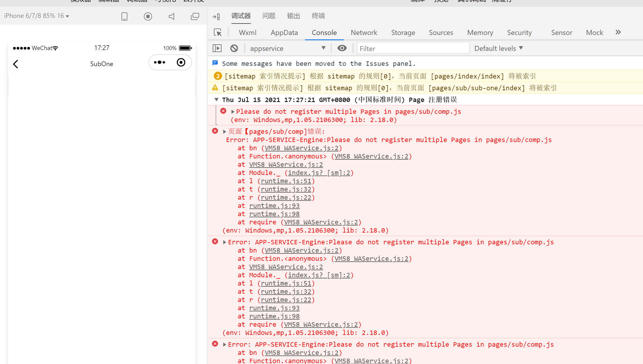Toggle the live expression eye icon

[x=342, y=48]
